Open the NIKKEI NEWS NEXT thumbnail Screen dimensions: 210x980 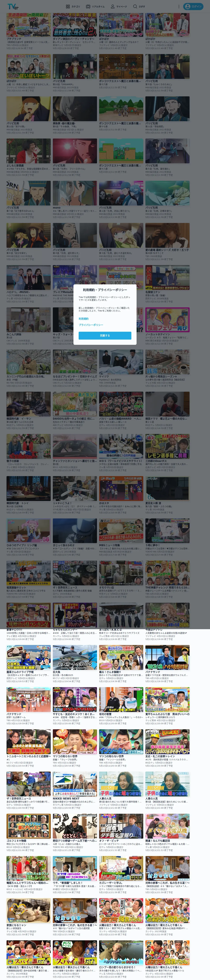75,784
